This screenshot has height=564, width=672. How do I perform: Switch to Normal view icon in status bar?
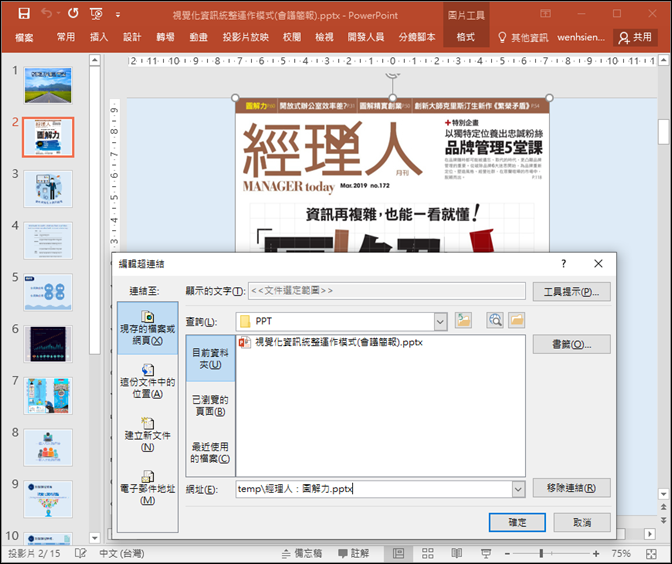pos(398,553)
